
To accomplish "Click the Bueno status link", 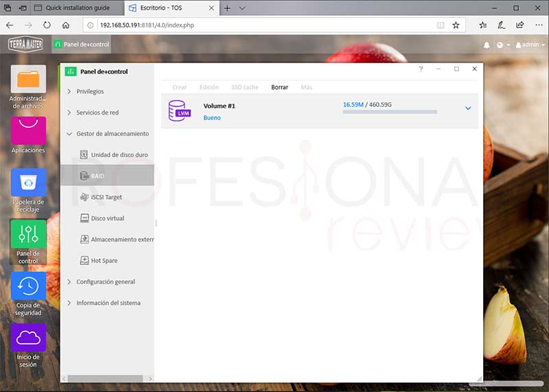I will pos(212,118).
